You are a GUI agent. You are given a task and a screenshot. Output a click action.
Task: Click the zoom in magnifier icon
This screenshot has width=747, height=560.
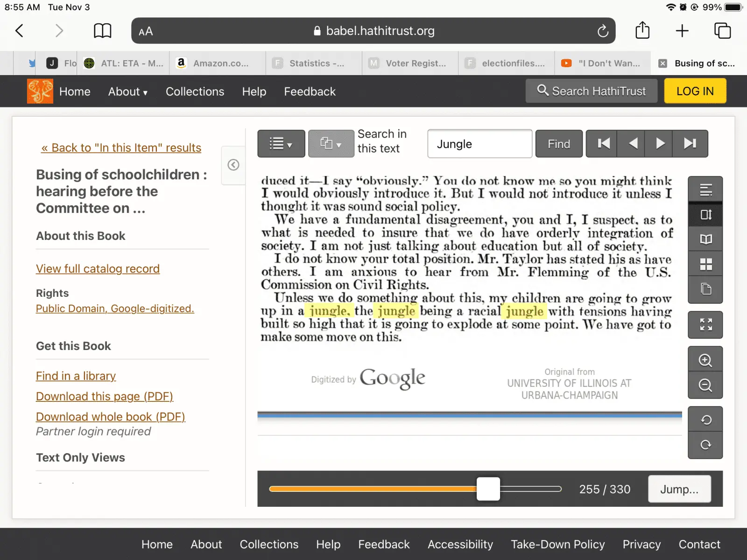tap(705, 360)
